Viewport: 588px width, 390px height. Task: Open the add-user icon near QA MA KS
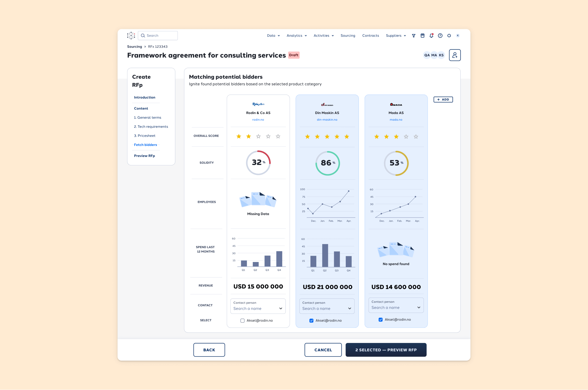click(x=455, y=55)
